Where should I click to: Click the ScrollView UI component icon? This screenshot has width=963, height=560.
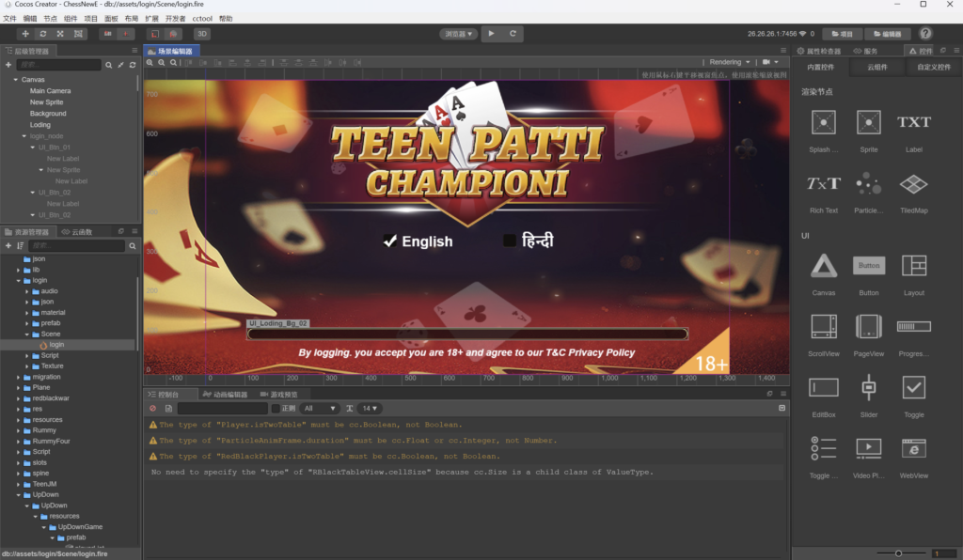pos(824,326)
